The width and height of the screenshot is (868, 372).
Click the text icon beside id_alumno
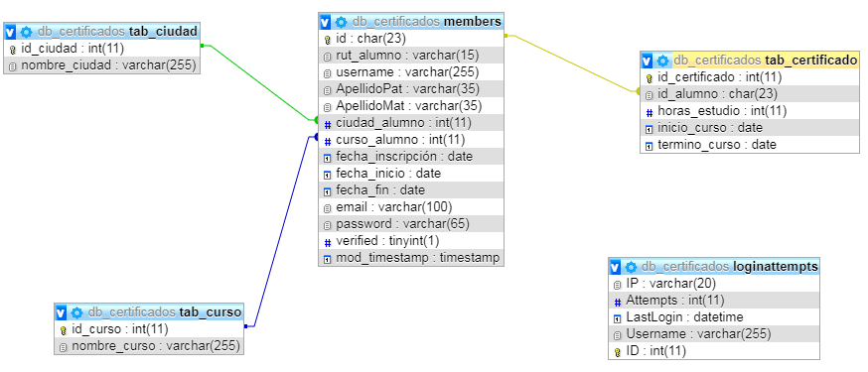click(x=650, y=95)
